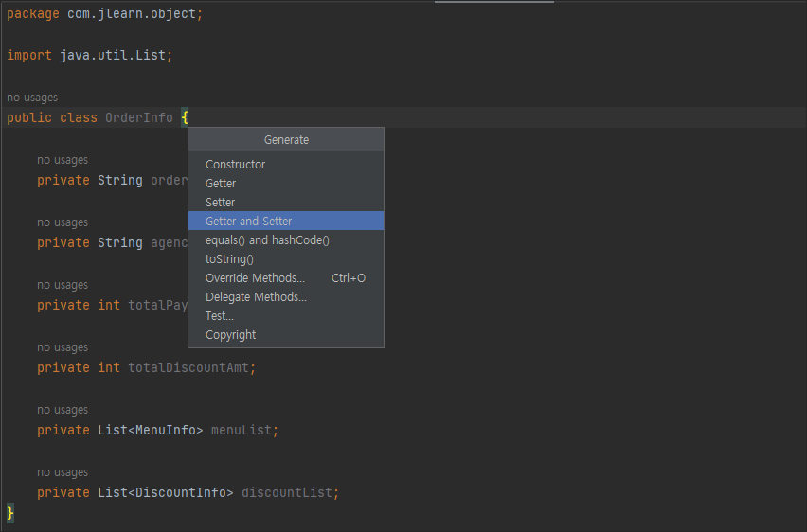
Task: Click the Generate popup title
Action: point(286,140)
